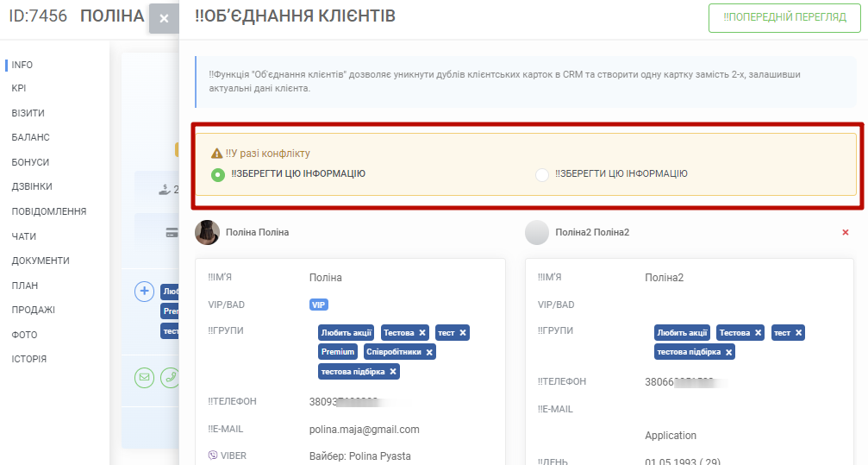Viewport: 868px width, 465px height.
Task: Remove тест group from Поліна card
Action: [463, 333]
